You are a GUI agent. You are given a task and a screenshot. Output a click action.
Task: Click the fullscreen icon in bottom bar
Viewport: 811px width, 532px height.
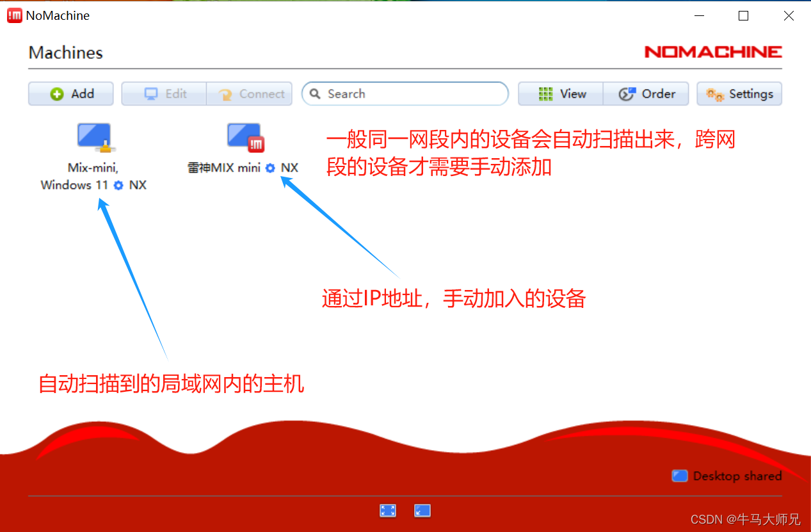pos(388,510)
